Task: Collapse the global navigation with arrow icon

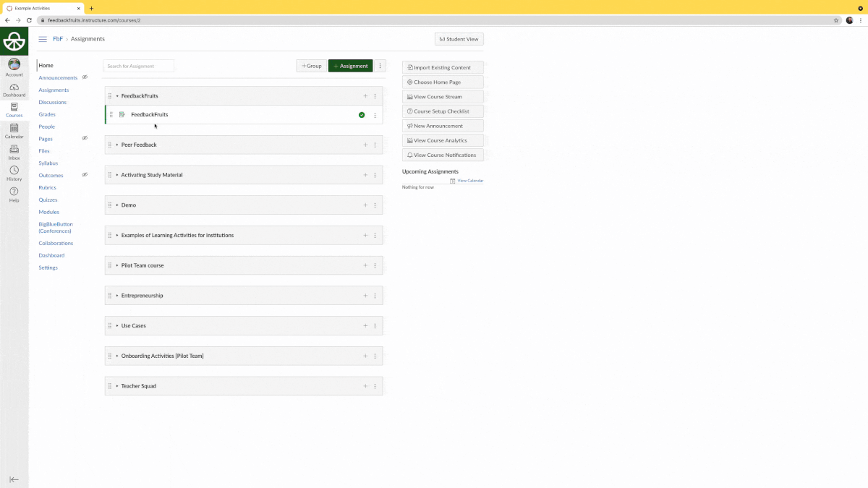Action: tap(14, 479)
